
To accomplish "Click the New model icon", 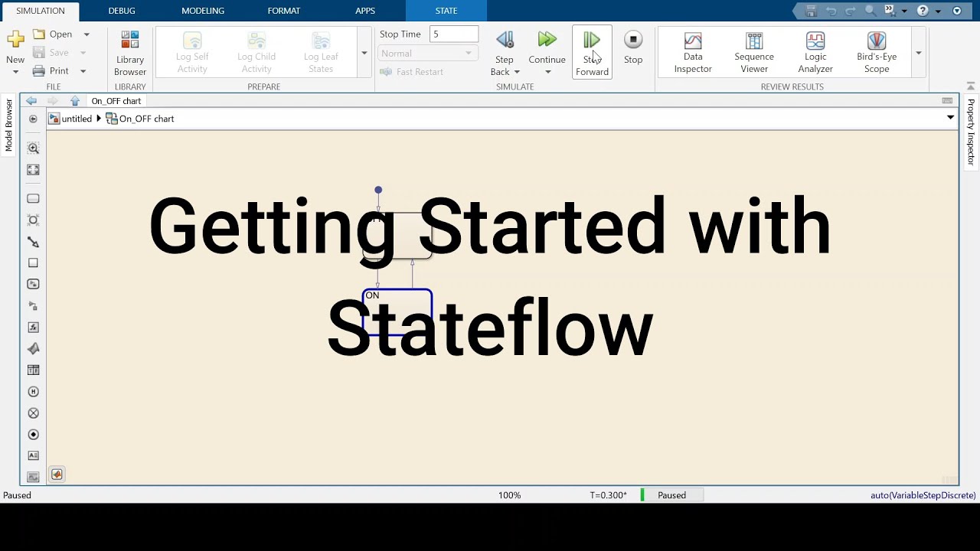I will tap(15, 41).
